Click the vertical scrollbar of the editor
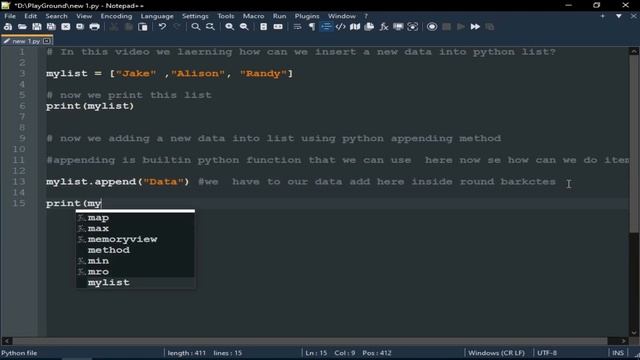Screen dimensions: 640x360 click(634, 143)
